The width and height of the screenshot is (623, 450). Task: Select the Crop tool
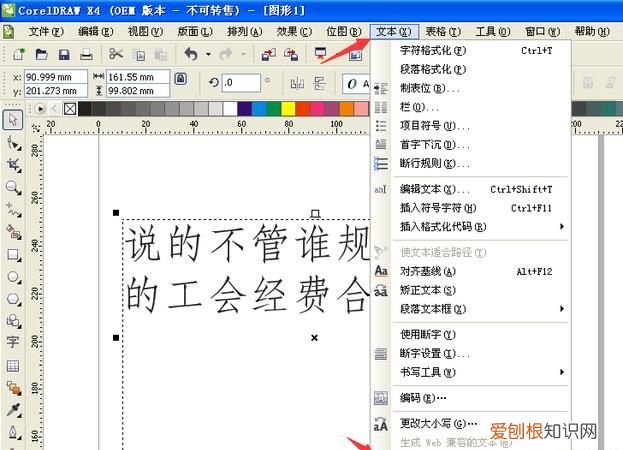[x=14, y=165]
